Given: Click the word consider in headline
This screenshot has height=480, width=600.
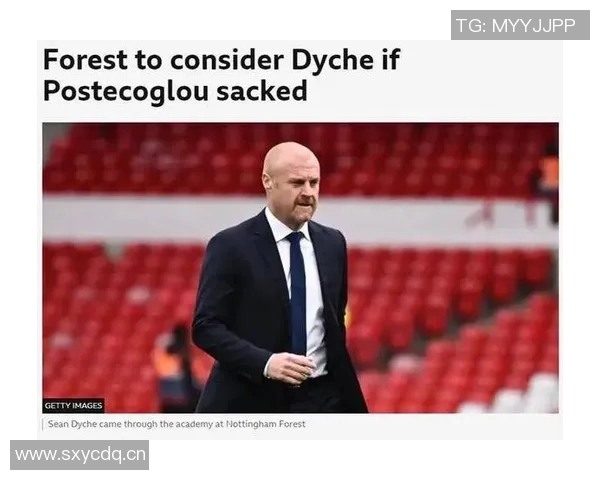Looking at the screenshot, I should [x=227, y=60].
